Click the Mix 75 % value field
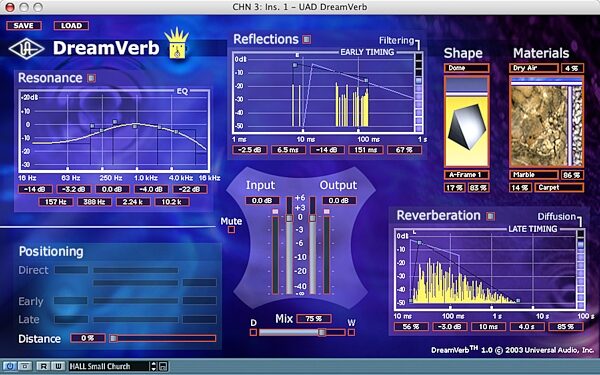Image resolution: width=600 pixels, height=375 pixels. tap(314, 318)
